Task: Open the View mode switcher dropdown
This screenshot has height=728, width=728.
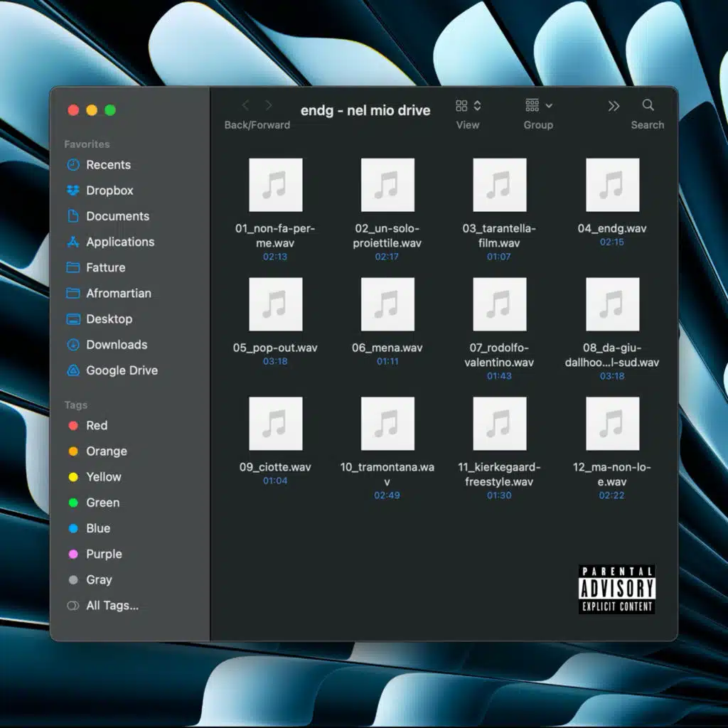Action: pos(468,106)
